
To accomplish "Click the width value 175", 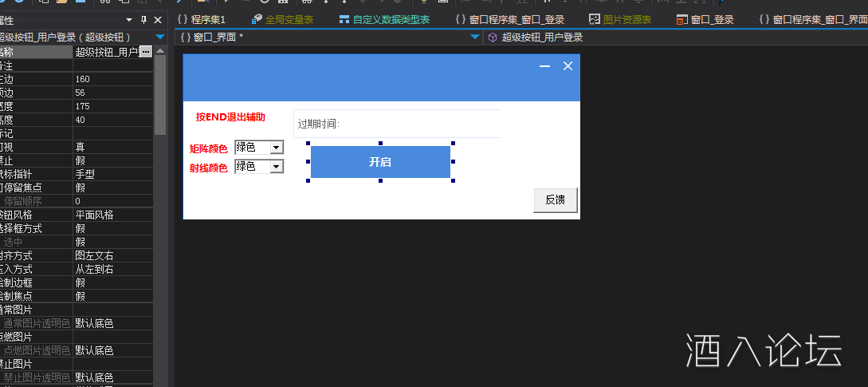I will pyautogui.click(x=113, y=106).
